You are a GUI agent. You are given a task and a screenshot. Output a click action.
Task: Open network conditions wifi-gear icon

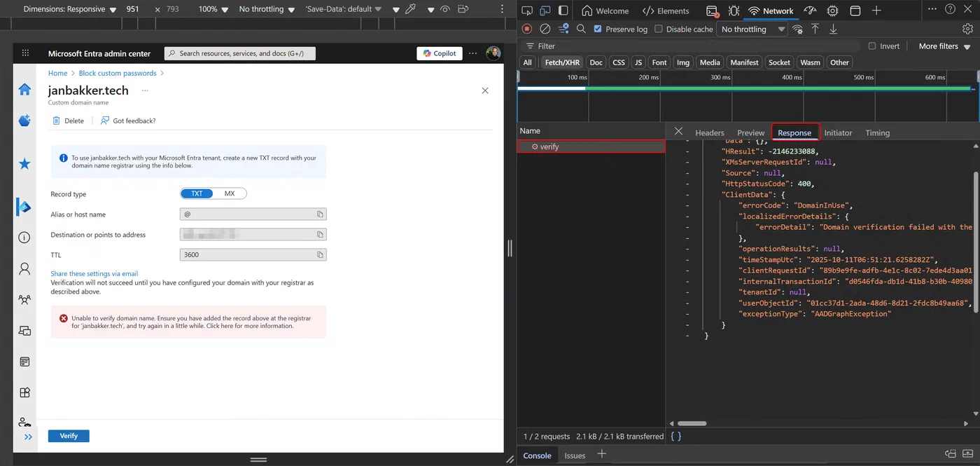pos(797,29)
